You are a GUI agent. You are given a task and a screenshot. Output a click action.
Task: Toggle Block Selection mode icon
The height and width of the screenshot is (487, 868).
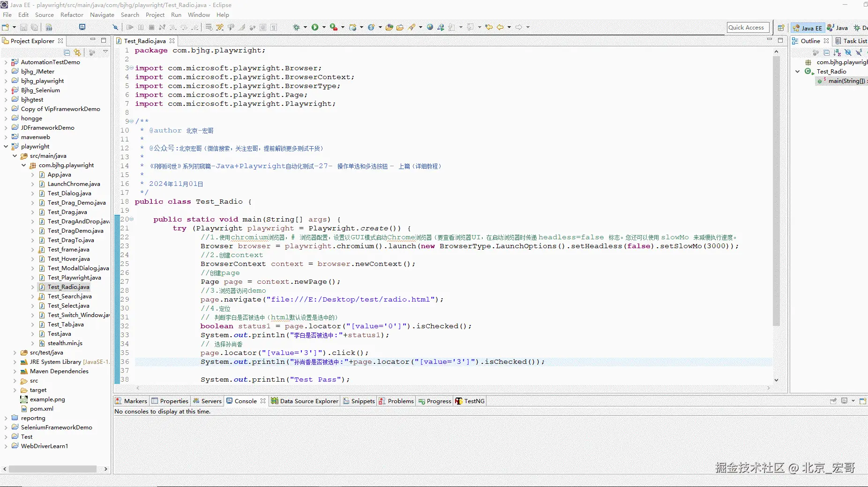point(262,27)
